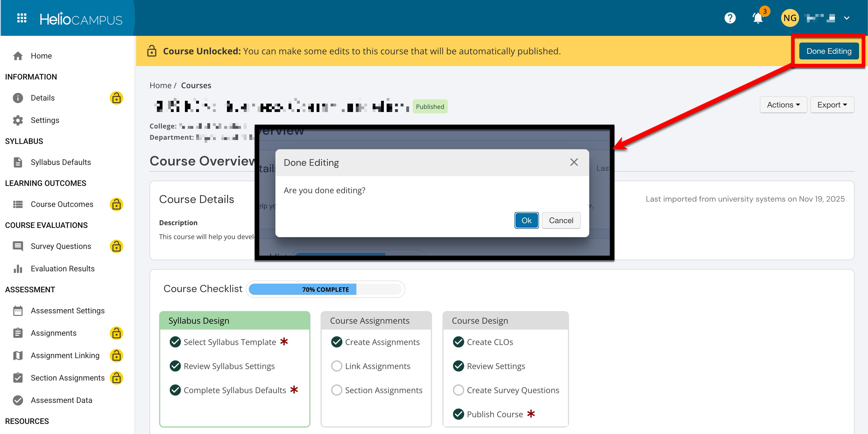Expand the Export dropdown
The height and width of the screenshot is (434, 868).
pyautogui.click(x=832, y=105)
